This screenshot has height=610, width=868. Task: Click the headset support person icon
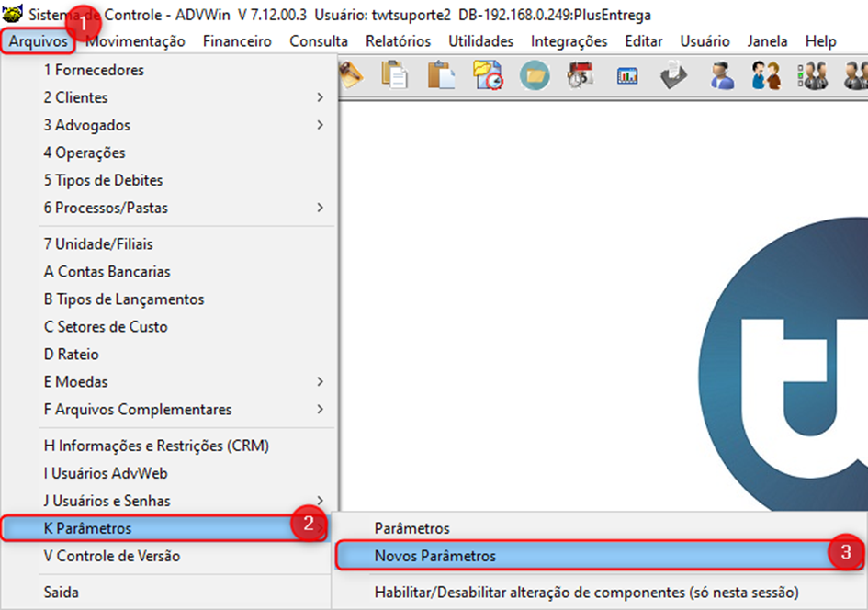(722, 75)
